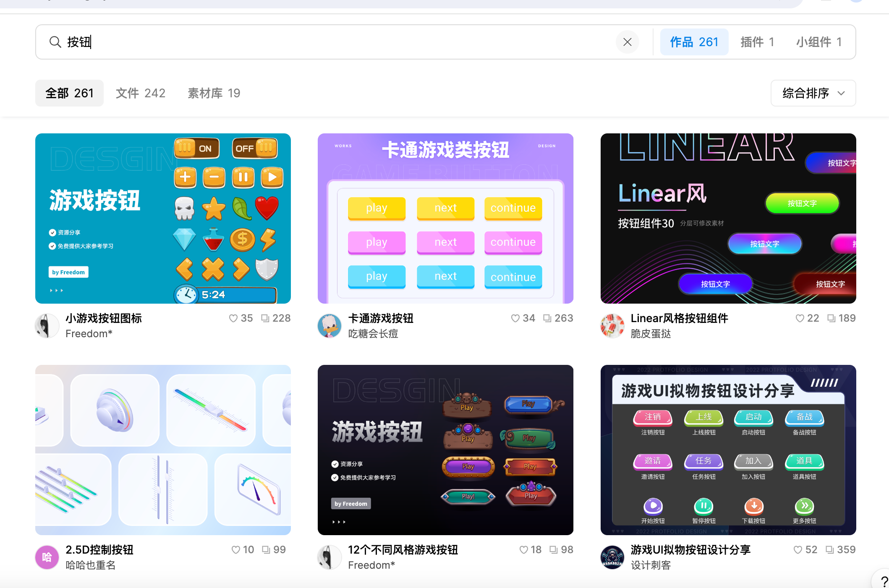Like Linear风格按钮组件 with heart icon

(800, 318)
